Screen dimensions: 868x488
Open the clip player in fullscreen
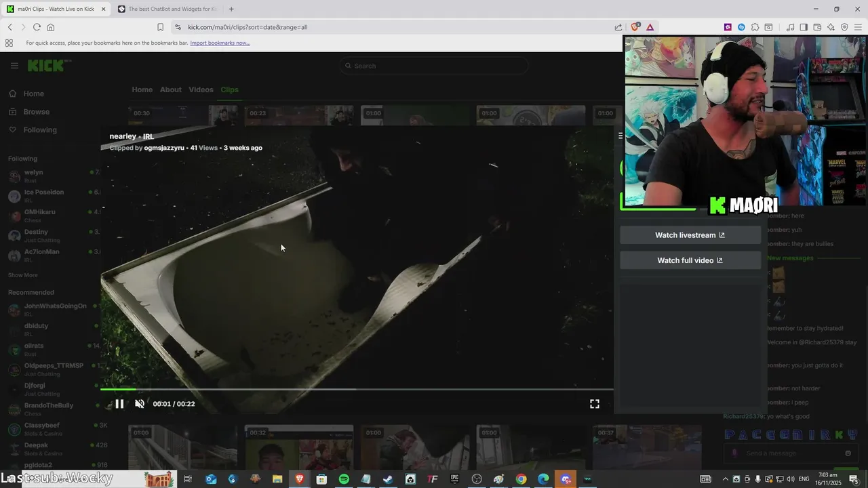pos(595,404)
